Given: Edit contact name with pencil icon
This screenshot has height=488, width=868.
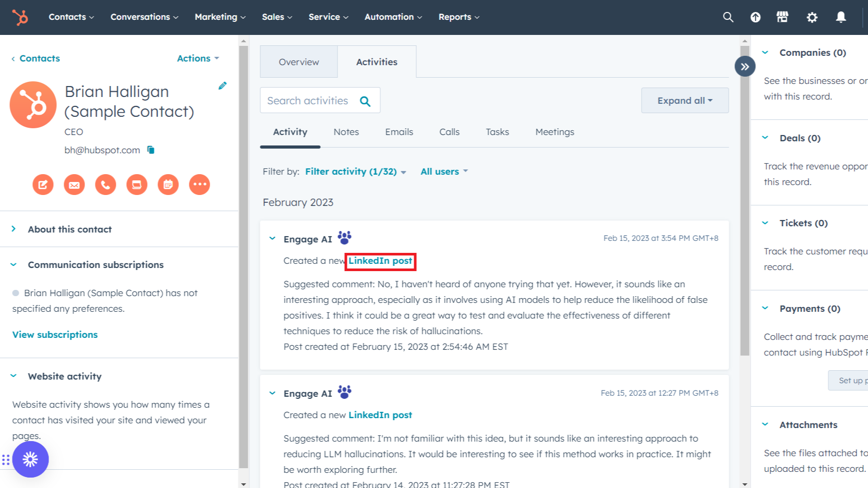Looking at the screenshot, I should (222, 86).
